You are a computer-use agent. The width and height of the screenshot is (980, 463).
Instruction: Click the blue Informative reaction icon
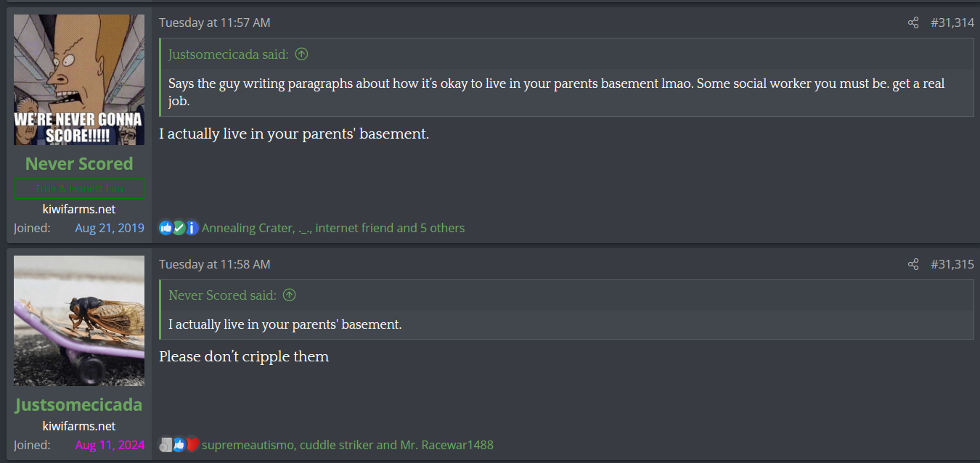coord(192,228)
